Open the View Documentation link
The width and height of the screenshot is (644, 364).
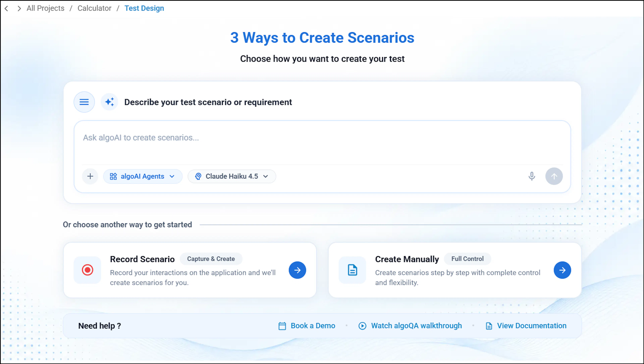pos(526,326)
